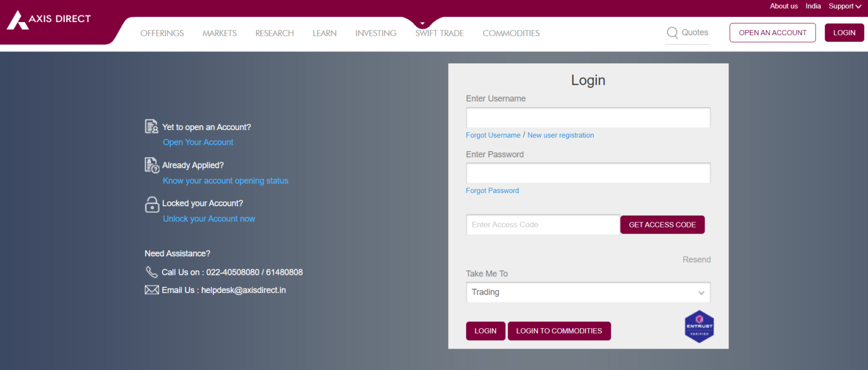Expand the Swift Trade menu arrow
This screenshot has width=868, height=370.
click(x=422, y=24)
